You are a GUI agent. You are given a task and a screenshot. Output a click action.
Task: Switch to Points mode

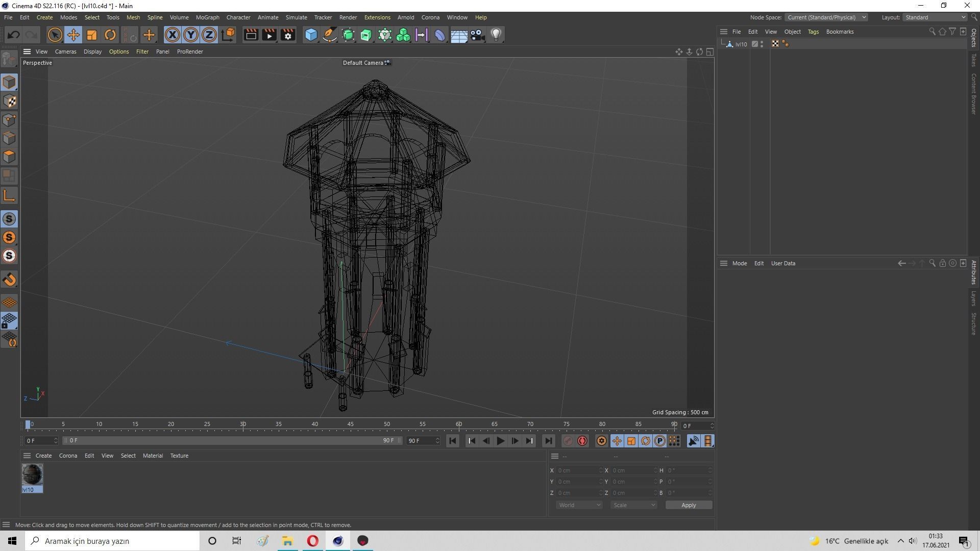(x=9, y=120)
